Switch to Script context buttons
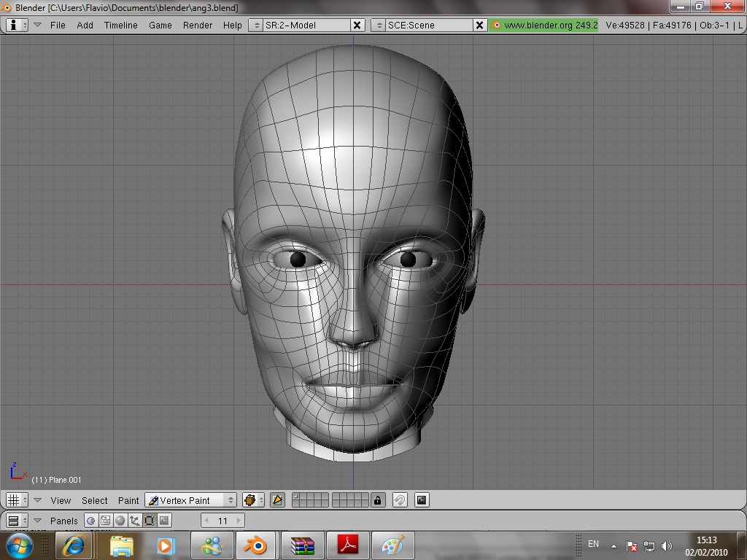 (106, 521)
